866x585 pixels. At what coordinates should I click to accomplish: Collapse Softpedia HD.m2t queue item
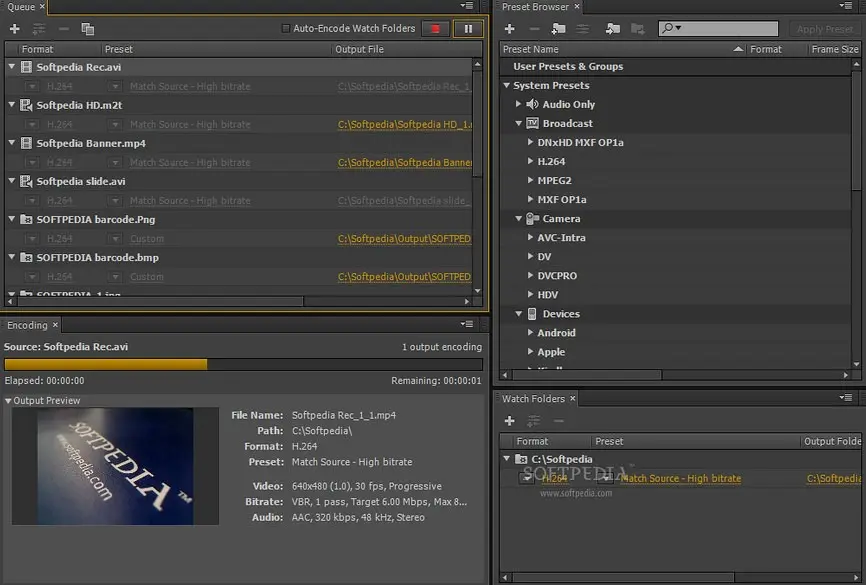pos(12,104)
